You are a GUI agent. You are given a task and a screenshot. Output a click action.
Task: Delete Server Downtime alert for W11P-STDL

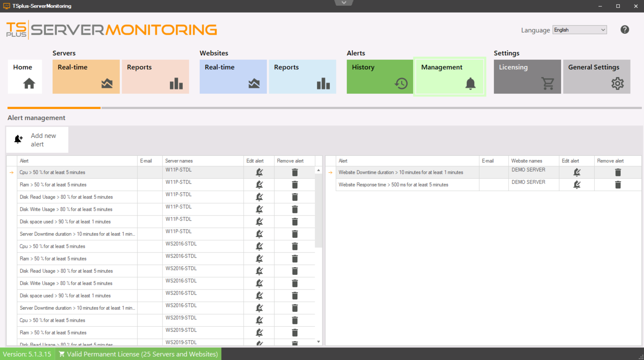295,234
